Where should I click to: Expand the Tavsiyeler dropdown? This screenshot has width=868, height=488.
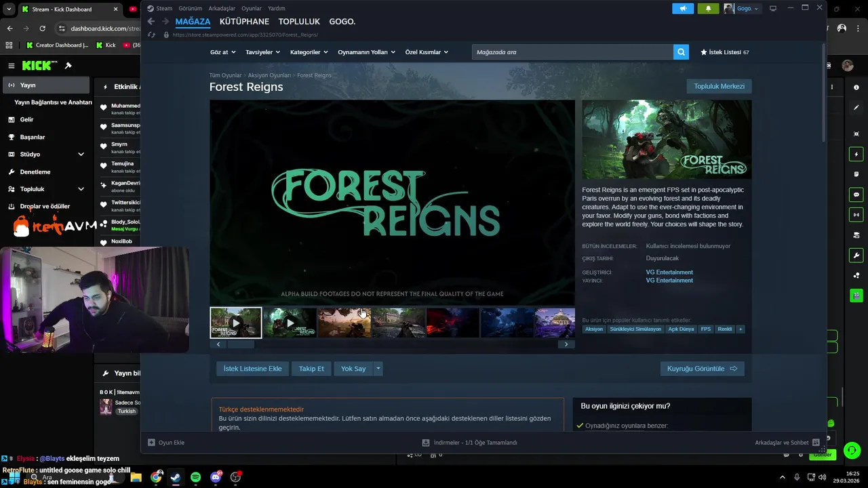point(263,52)
